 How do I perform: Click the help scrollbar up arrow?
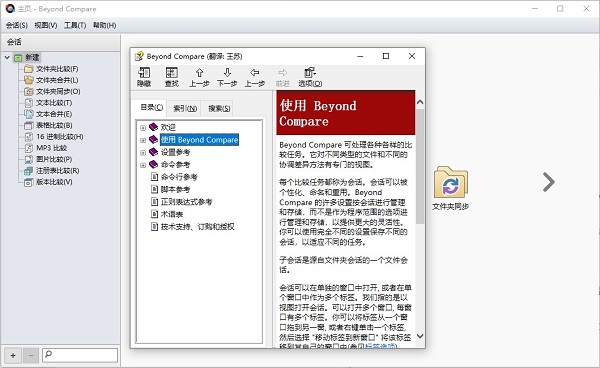[x=420, y=102]
